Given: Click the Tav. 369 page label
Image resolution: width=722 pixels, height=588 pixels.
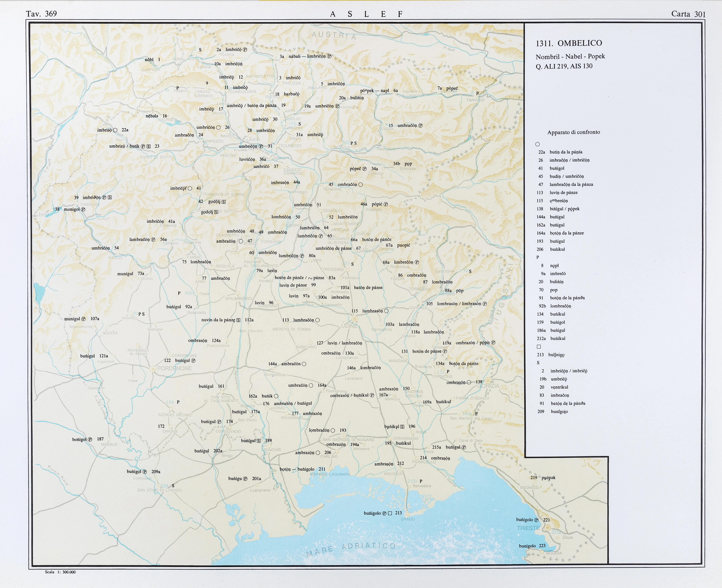Looking at the screenshot, I should tap(41, 14).
